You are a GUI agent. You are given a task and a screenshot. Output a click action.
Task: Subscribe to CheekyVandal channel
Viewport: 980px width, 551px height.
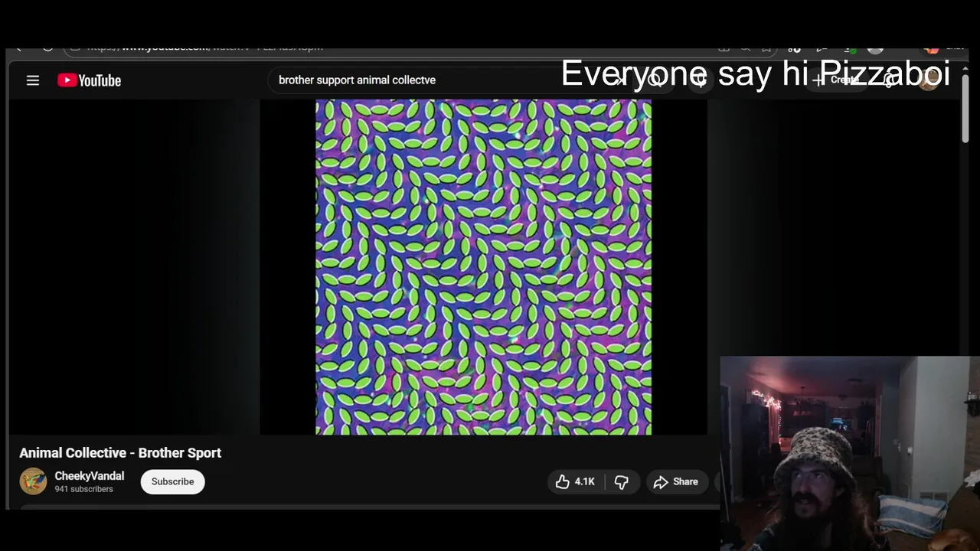(172, 481)
